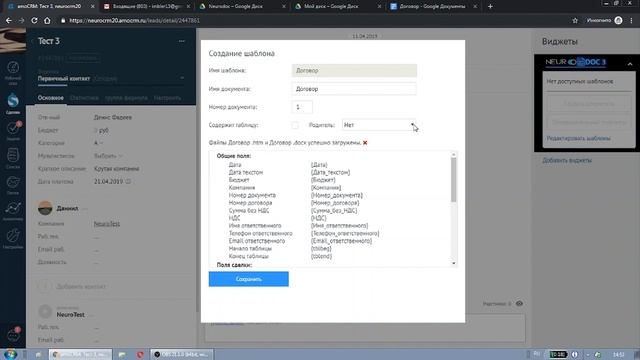
Task: Open the browser window on the taskbar
Action: 80,354
